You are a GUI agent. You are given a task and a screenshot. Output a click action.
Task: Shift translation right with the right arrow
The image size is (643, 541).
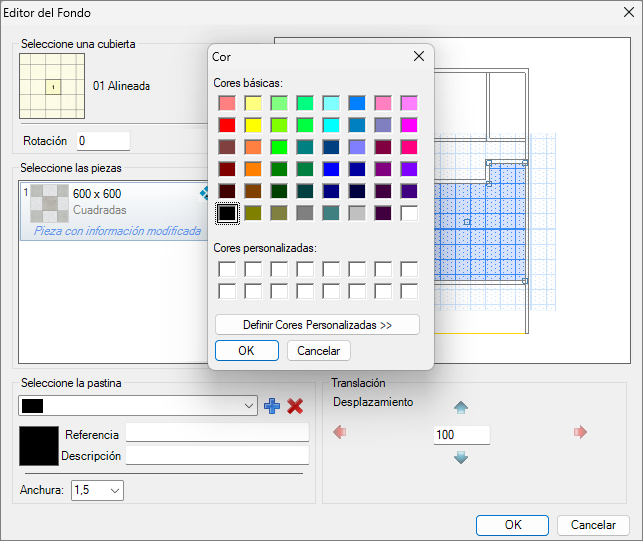(x=580, y=432)
